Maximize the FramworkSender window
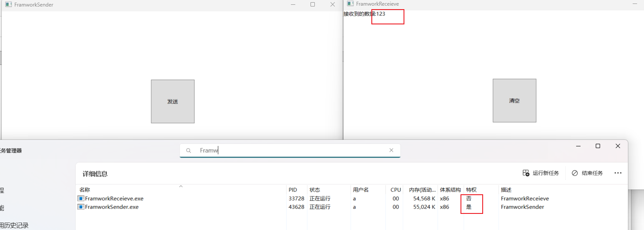The height and width of the screenshot is (230, 644). (x=312, y=4)
